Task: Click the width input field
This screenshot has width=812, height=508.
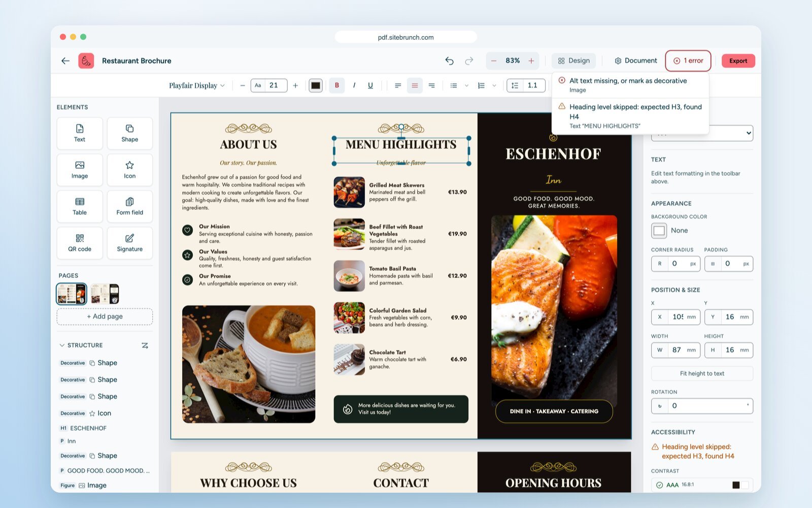Action: [x=676, y=350]
